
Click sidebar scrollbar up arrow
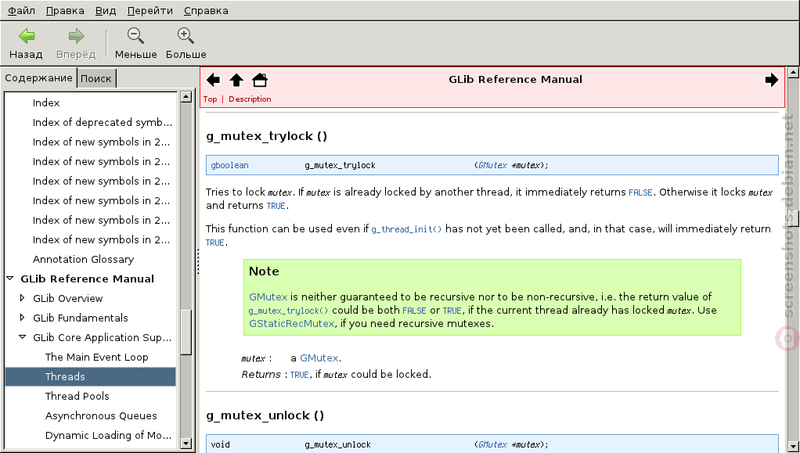186,96
